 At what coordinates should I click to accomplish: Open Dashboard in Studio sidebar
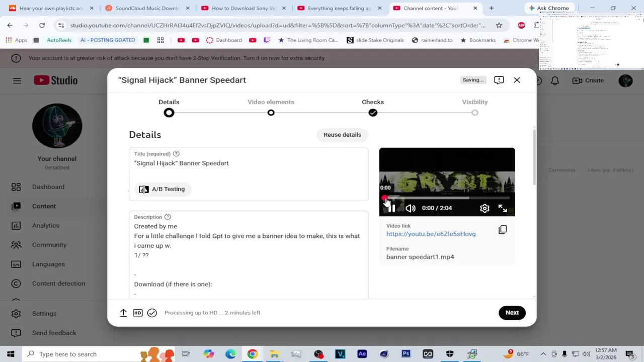[48, 187]
